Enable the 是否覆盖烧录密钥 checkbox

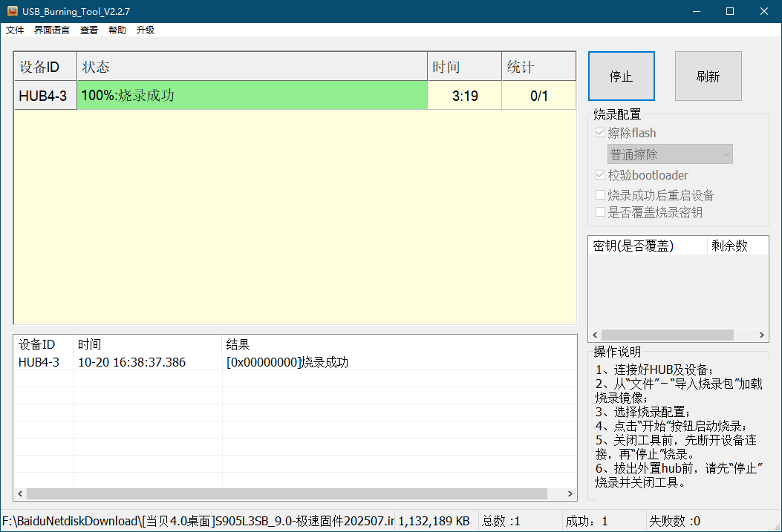[600, 212]
